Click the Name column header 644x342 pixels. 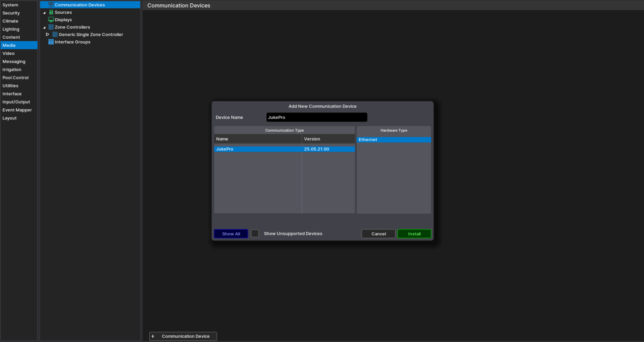(x=258, y=139)
